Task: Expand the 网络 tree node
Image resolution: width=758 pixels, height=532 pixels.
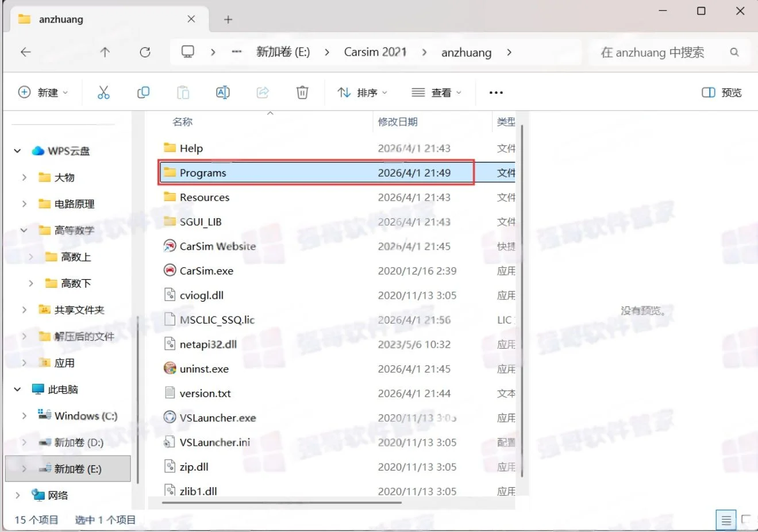Action: [x=17, y=495]
